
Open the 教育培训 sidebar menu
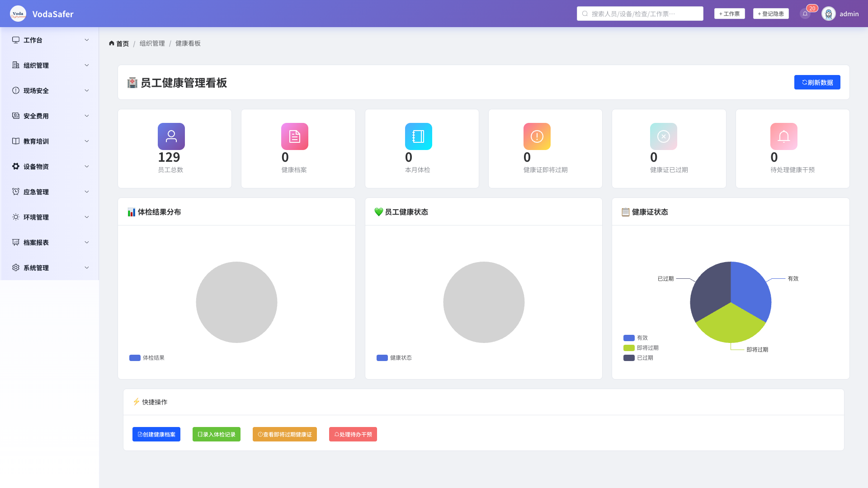[x=50, y=141]
